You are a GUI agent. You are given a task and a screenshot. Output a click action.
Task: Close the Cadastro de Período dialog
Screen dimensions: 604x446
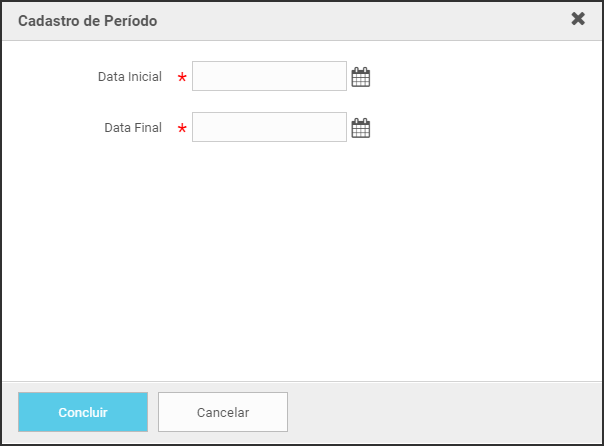[578, 19]
